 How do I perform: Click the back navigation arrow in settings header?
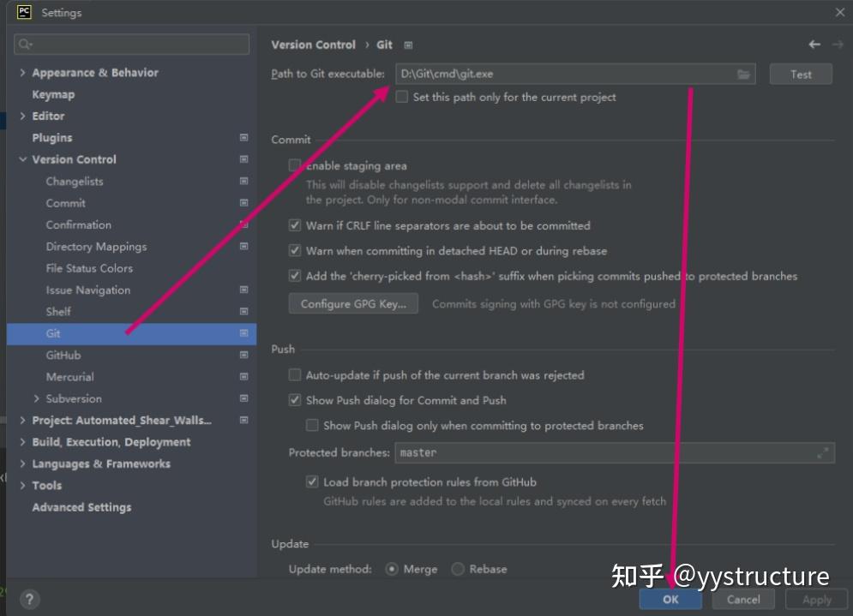[x=814, y=45]
